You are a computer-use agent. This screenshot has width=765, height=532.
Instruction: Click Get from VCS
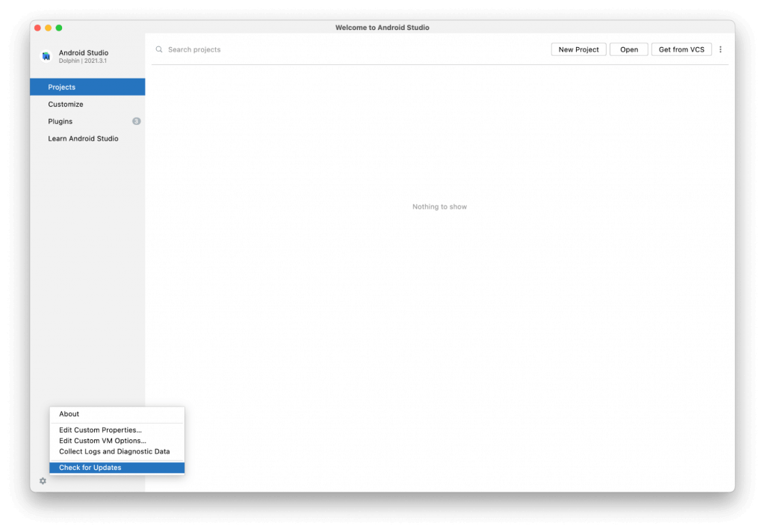pyautogui.click(x=681, y=49)
